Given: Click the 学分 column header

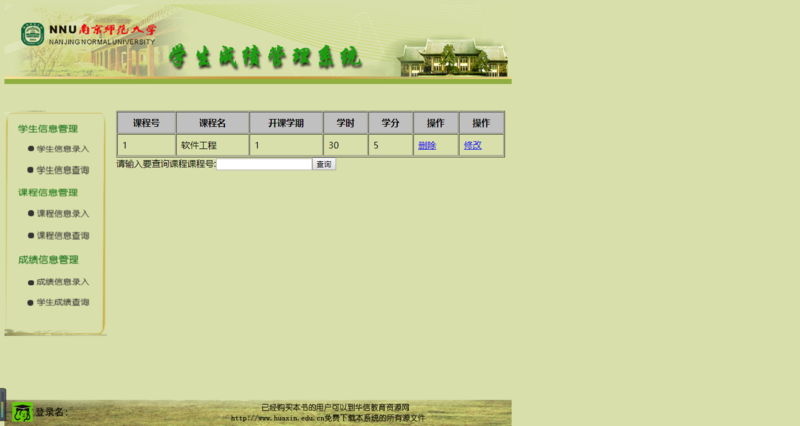Looking at the screenshot, I should point(390,123).
